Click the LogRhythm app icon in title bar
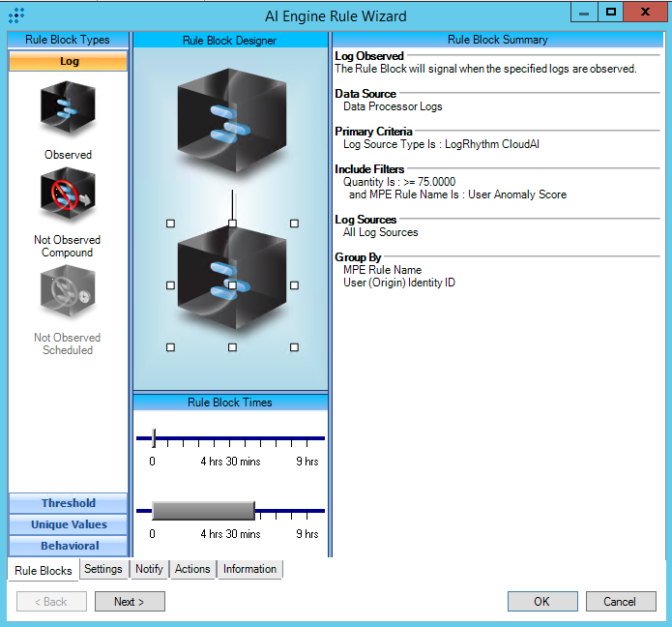This screenshot has width=672, height=627. pos(16,15)
